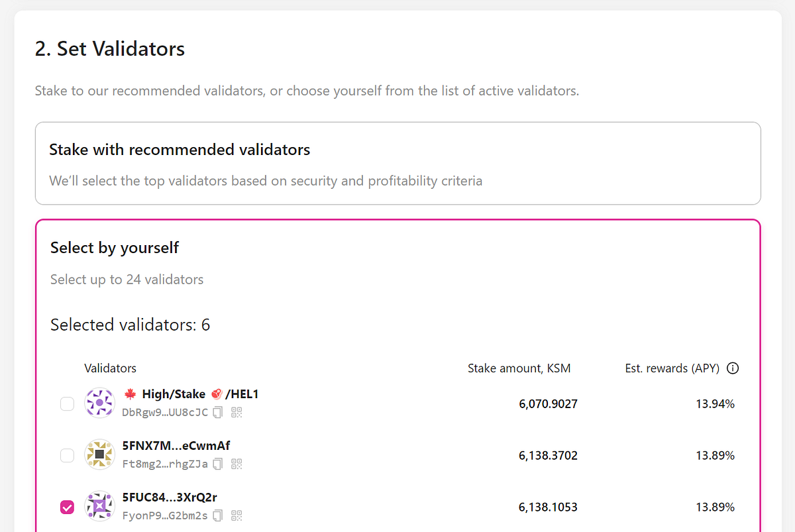The image size is (795, 532).
Task: Sort by Est. rewards (APY) column
Action: [x=672, y=368]
